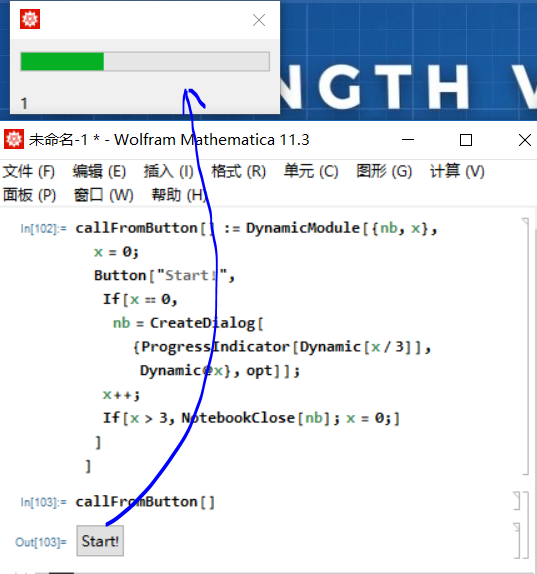
Task: Click the In[103]:= cell label
Action: 44,502
